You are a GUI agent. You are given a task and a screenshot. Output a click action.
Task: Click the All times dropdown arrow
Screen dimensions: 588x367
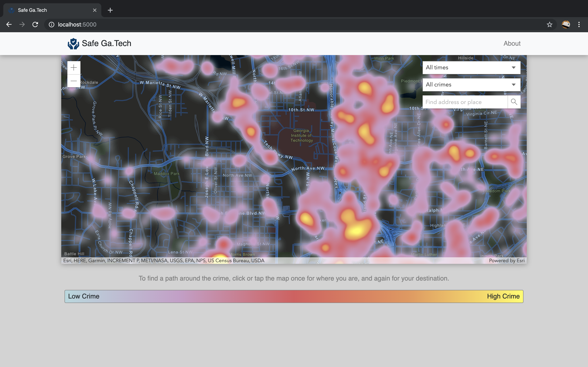click(513, 68)
